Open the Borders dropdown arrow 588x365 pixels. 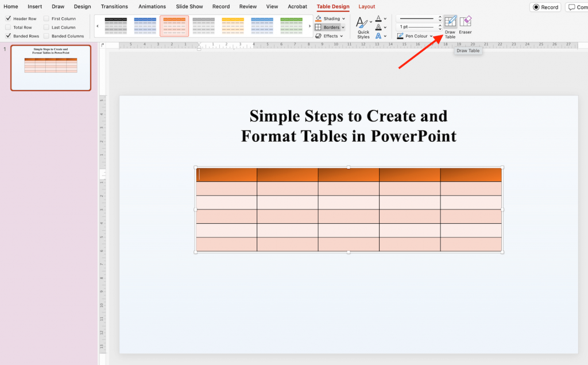343,28
